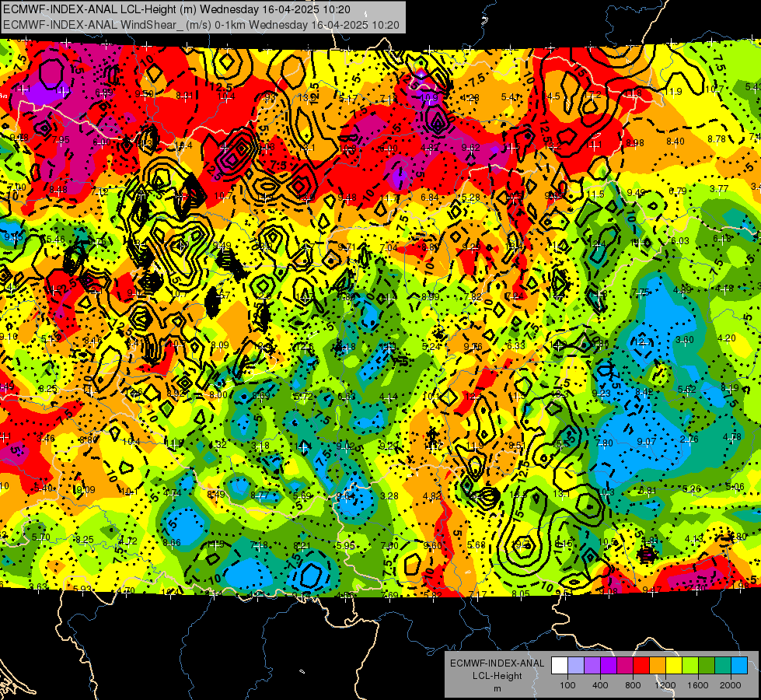This screenshot has width=761, height=700.
Task: Click the grid value 5.72
Action: (x=303, y=397)
